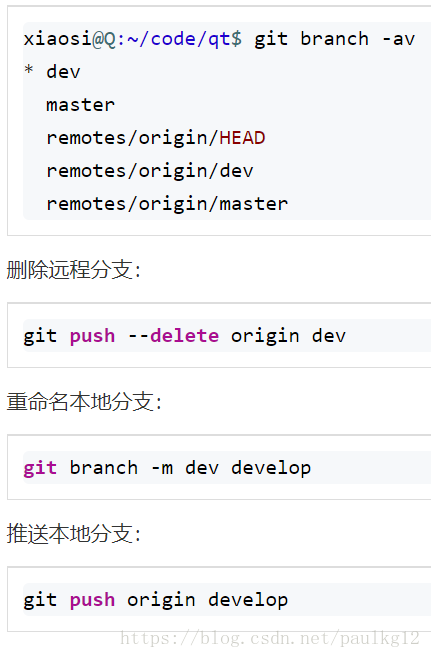This screenshot has width=431, height=658.
Task: Select 'git branch -m dev develop' command
Action: pyautogui.click(x=167, y=468)
